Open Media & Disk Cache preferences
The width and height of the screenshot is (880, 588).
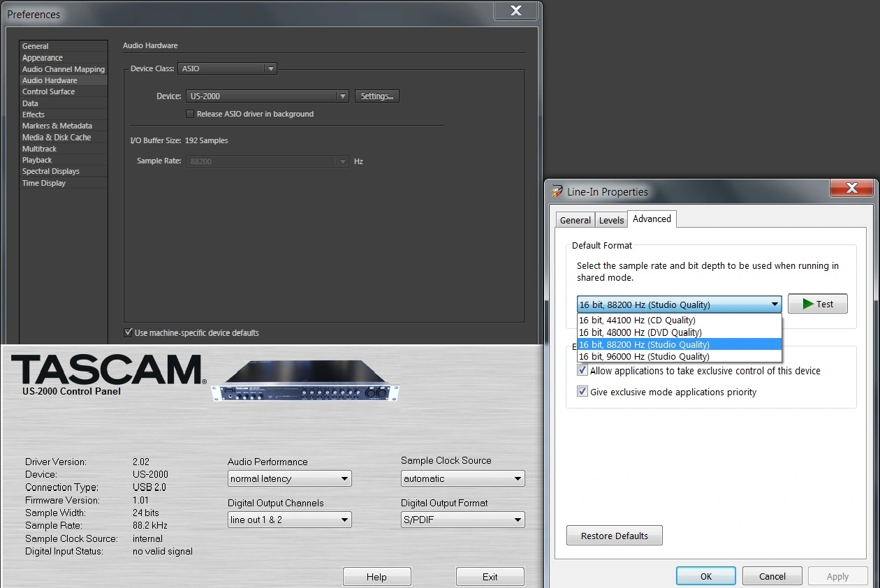[x=64, y=138]
